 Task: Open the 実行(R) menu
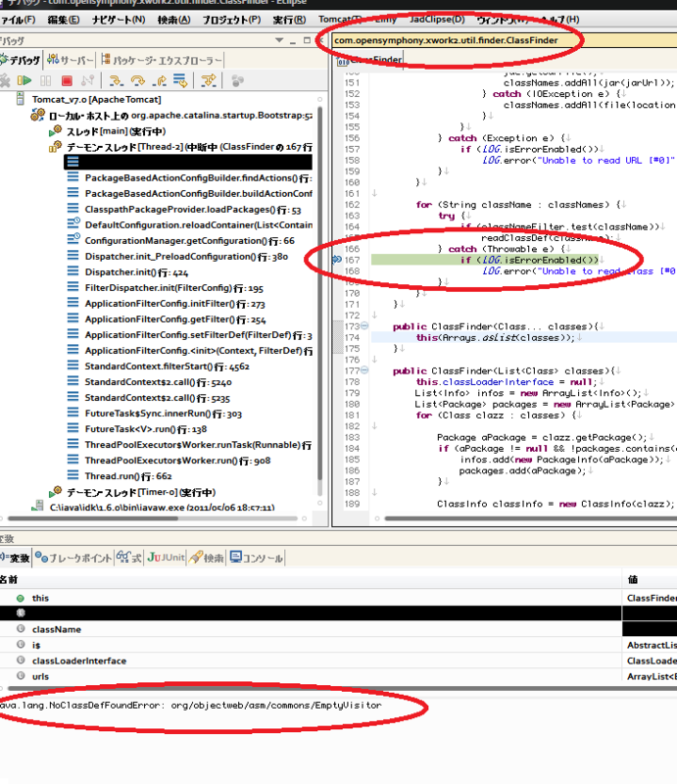coord(289,20)
